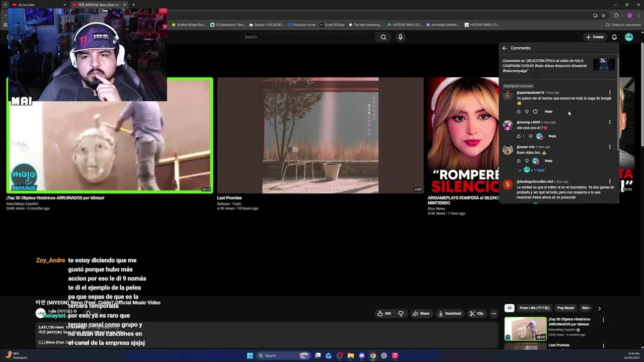This screenshot has height=362, width=644.
Task: Activate voice search microphone icon
Action: click(x=400, y=37)
